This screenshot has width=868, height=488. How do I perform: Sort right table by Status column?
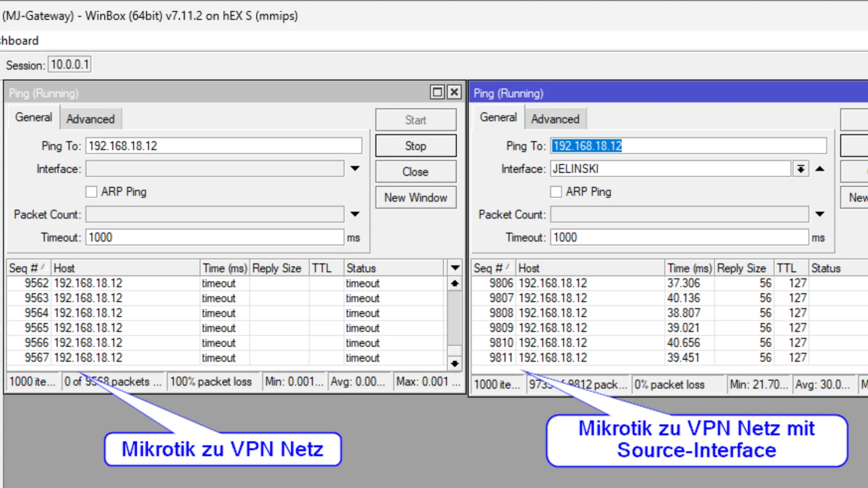pyautogui.click(x=839, y=268)
